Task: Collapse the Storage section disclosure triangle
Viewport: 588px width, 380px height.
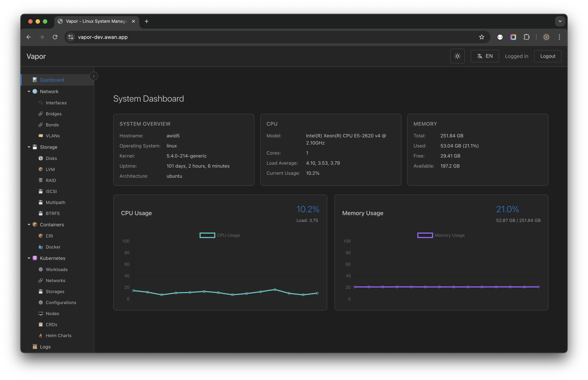Action: (29, 147)
